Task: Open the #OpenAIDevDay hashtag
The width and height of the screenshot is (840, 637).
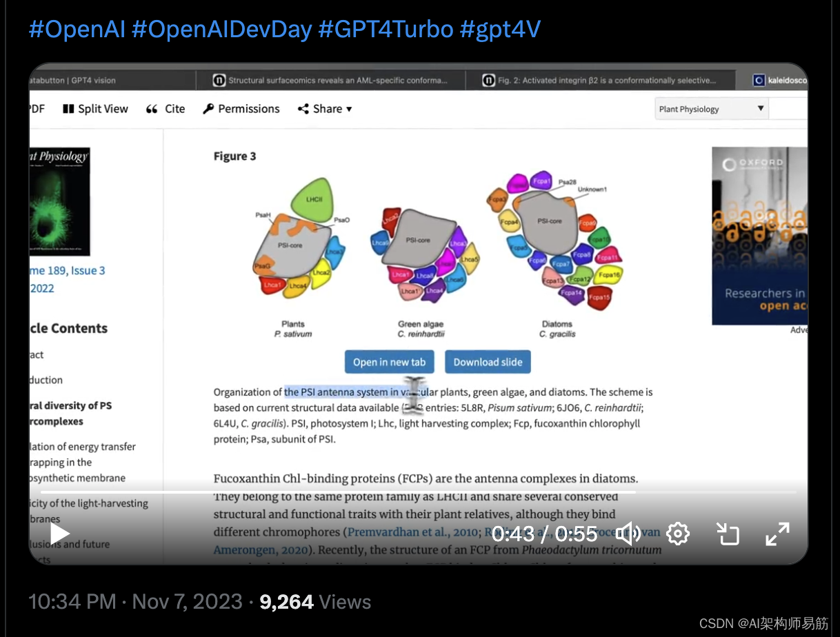Action: (221, 29)
